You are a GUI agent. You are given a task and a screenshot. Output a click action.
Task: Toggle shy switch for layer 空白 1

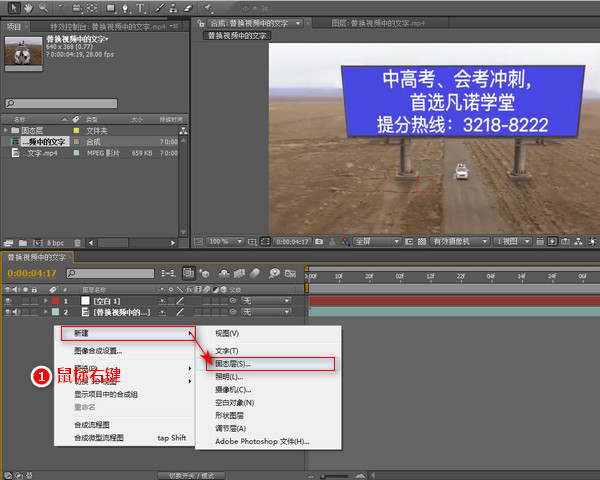163,301
